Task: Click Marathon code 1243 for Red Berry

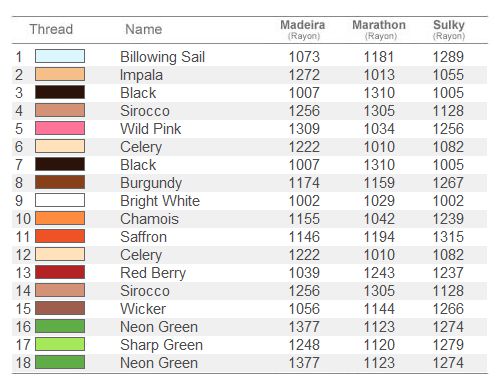Action: [379, 273]
